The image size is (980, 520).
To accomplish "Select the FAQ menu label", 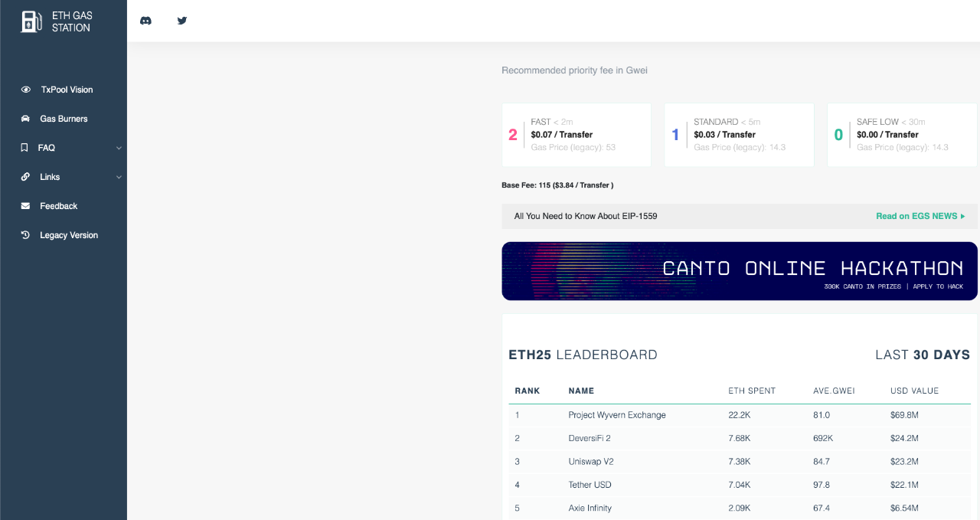I will tap(47, 148).
